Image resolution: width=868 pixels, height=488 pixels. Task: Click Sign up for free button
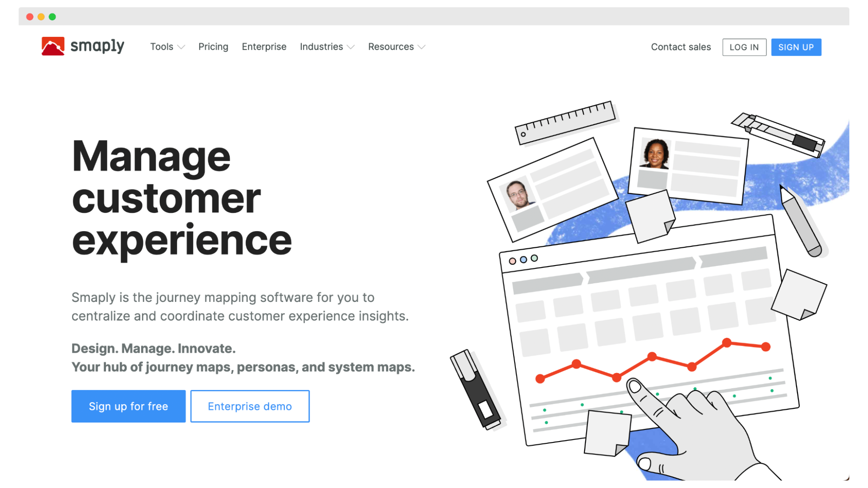[x=128, y=406]
